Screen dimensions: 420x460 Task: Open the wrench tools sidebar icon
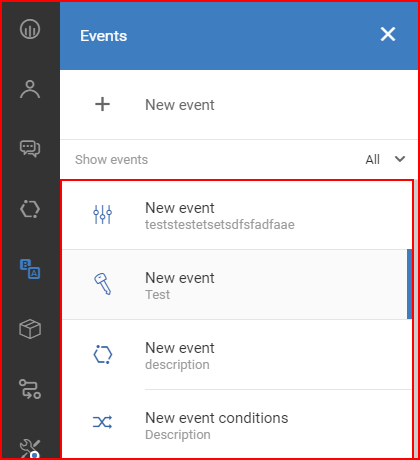(x=30, y=448)
